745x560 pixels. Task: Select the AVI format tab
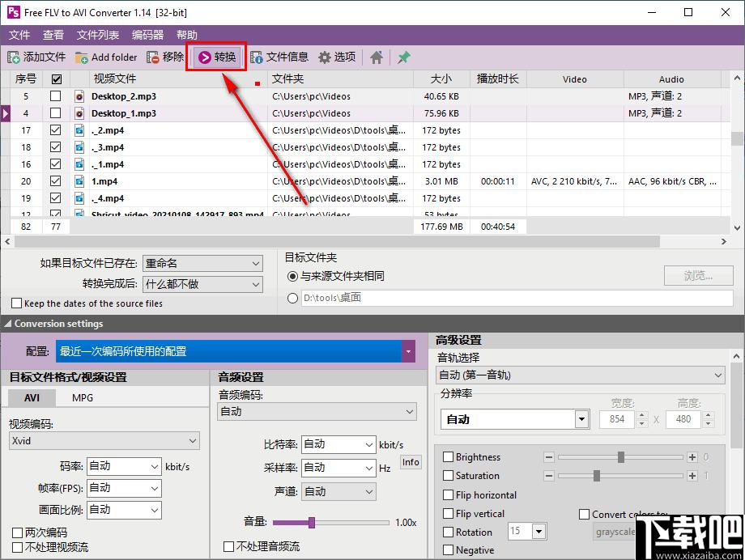[x=32, y=398]
